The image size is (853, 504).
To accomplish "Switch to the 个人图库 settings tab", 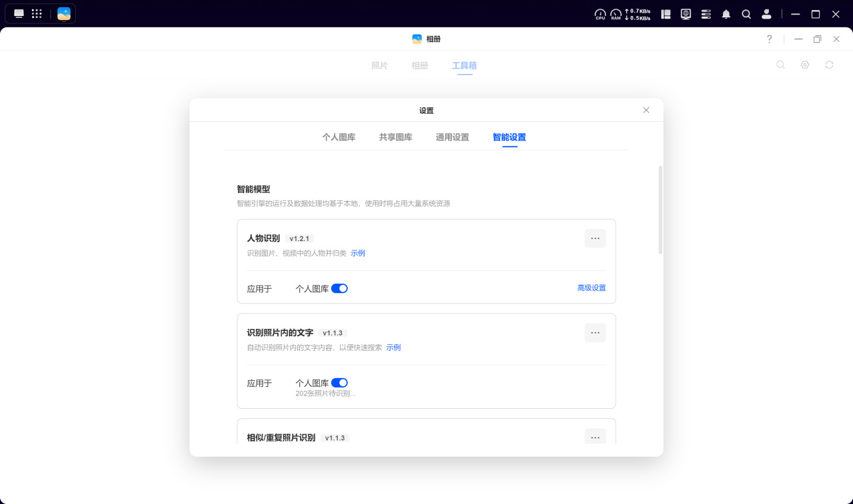I will click(339, 137).
